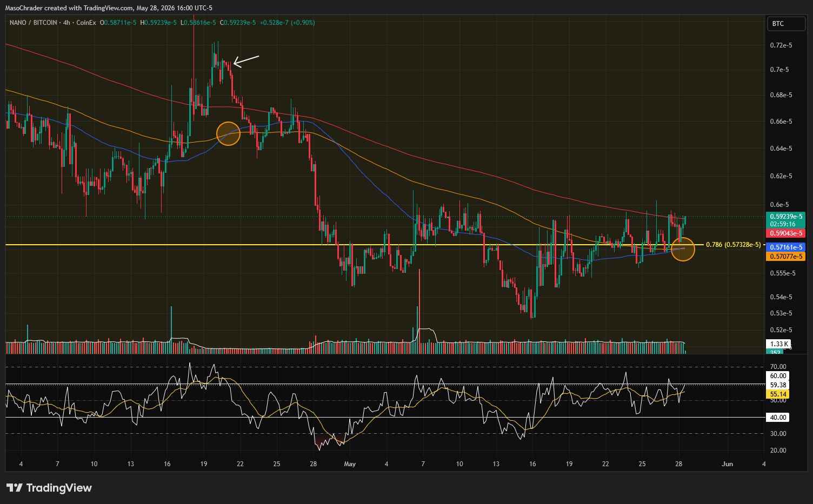Click the 0.62e-5 price axis label
Screen dimensions: 813x504
pyautogui.click(x=781, y=176)
